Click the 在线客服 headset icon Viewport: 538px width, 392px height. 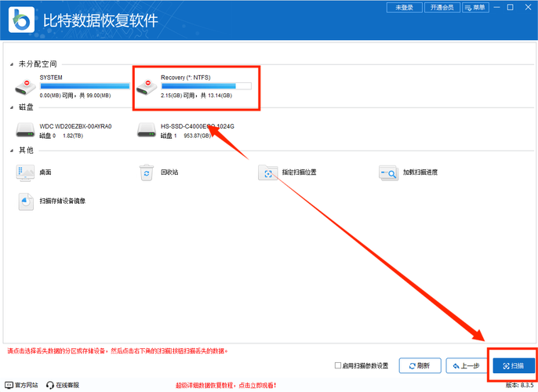(x=50, y=385)
